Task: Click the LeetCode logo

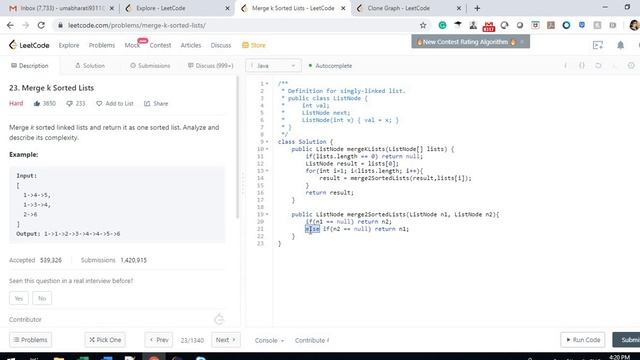Action: pos(29,45)
